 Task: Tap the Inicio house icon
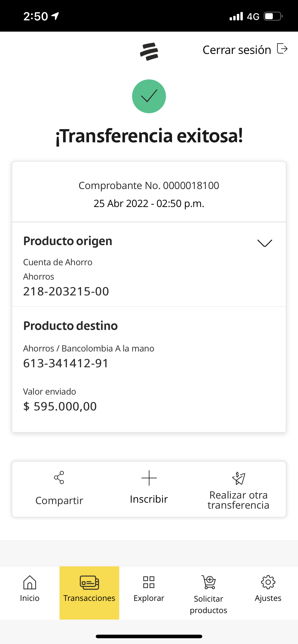pyautogui.click(x=30, y=582)
